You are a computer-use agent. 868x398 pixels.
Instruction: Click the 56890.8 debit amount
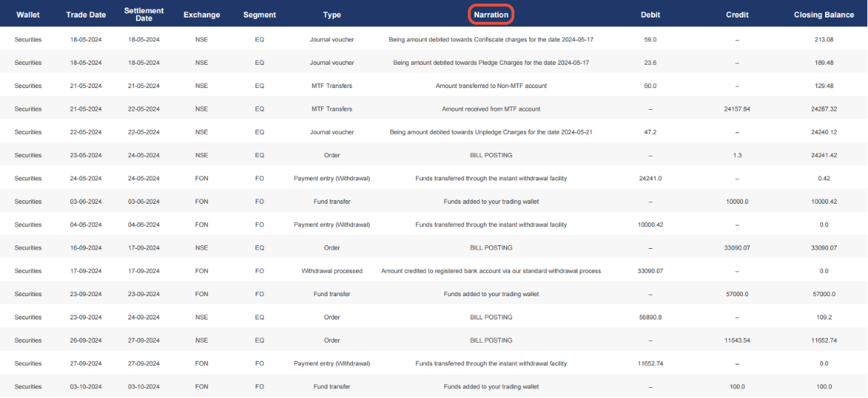click(x=650, y=317)
